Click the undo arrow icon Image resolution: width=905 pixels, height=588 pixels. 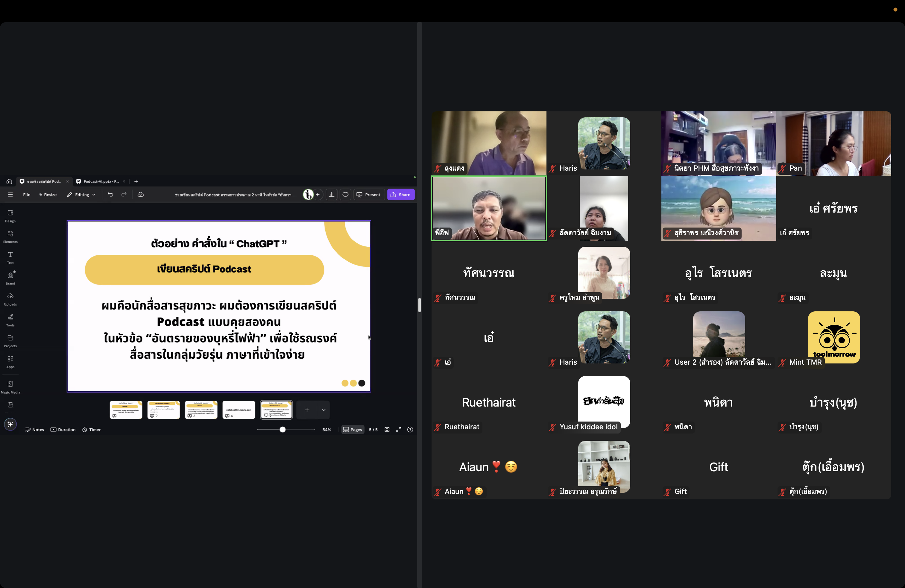tap(110, 194)
